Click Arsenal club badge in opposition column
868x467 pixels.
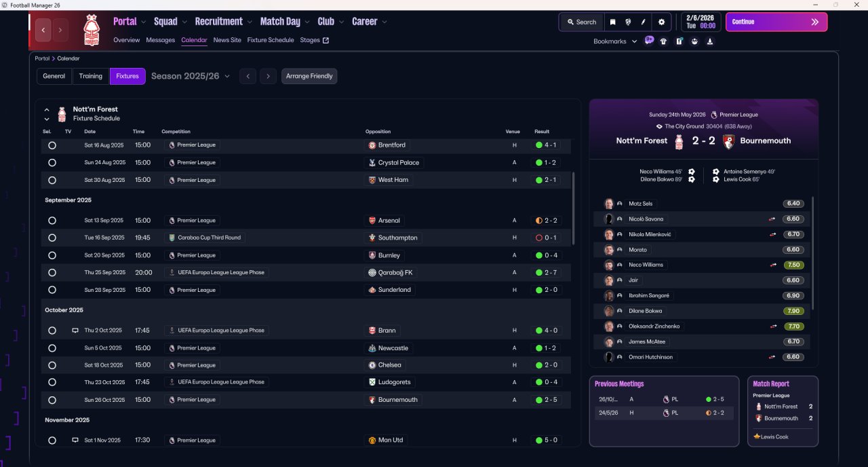pyautogui.click(x=372, y=221)
